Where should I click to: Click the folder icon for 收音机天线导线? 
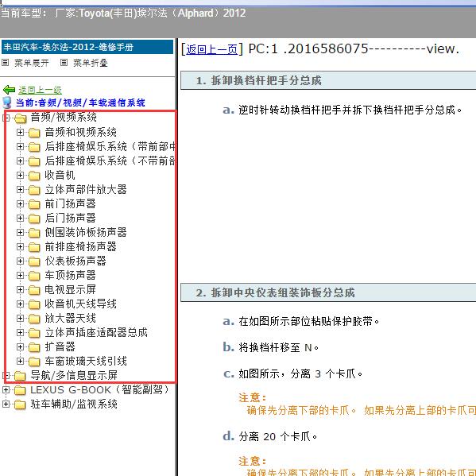pyautogui.click(x=34, y=304)
